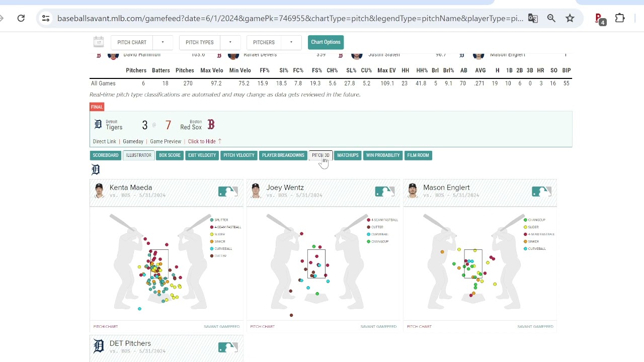The image size is (644, 362).
Task: Click the Max EV column header
Action: coord(386,70)
